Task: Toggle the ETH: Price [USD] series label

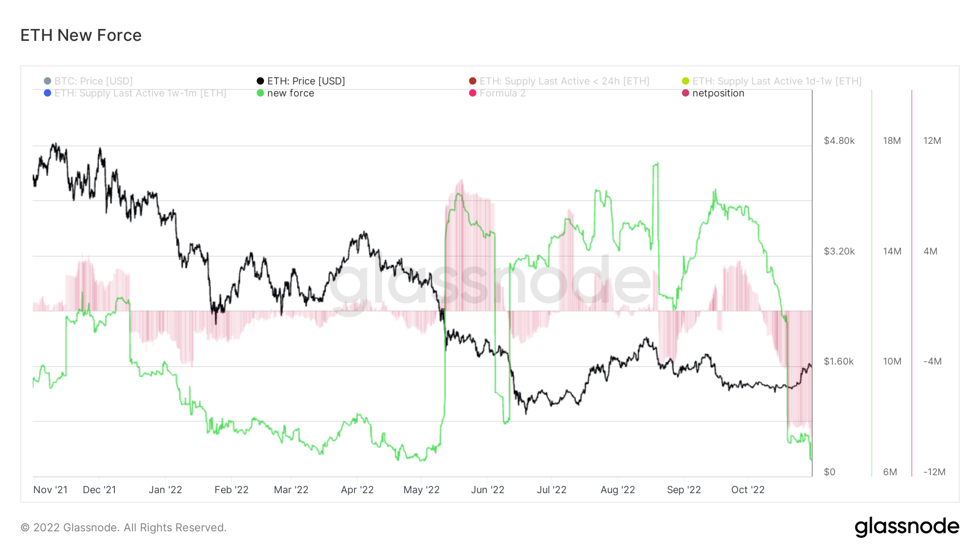Action: click(x=306, y=81)
